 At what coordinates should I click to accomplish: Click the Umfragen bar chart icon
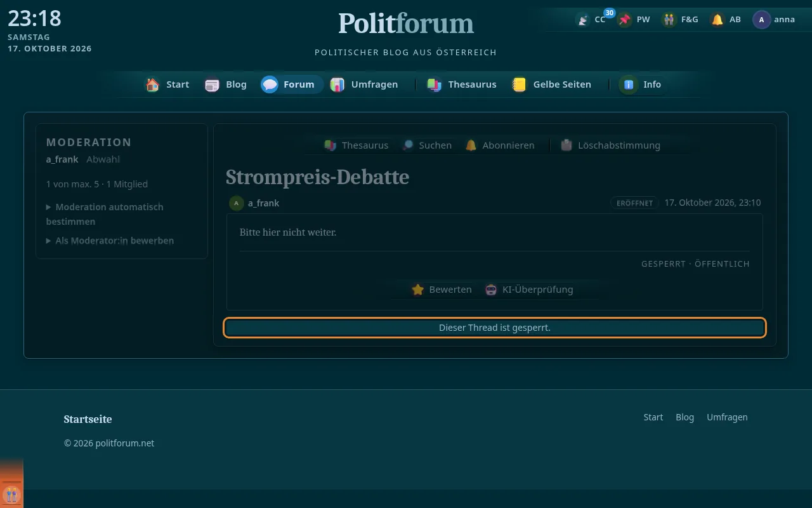click(x=337, y=84)
